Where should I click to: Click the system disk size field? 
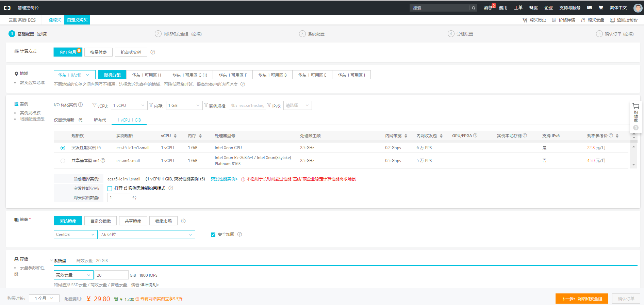coord(111,275)
